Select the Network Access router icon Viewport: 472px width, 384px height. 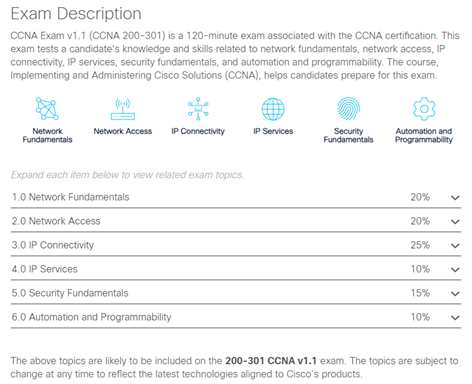click(x=123, y=109)
